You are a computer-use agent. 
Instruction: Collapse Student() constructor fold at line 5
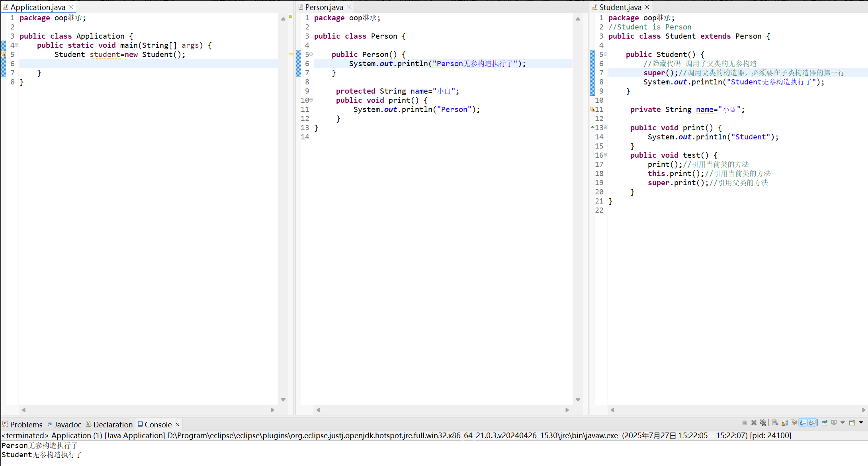pyautogui.click(x=605, y=54)
